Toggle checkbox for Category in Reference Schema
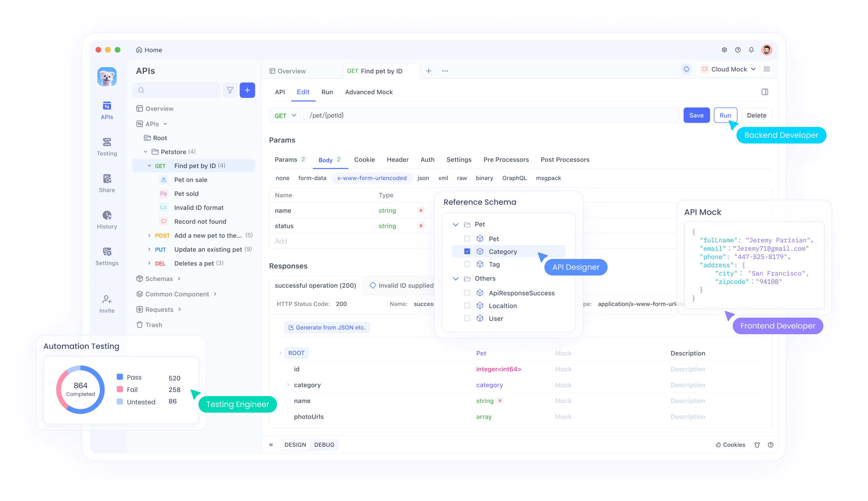The image size is (868, 501). (x=467, y=251)
